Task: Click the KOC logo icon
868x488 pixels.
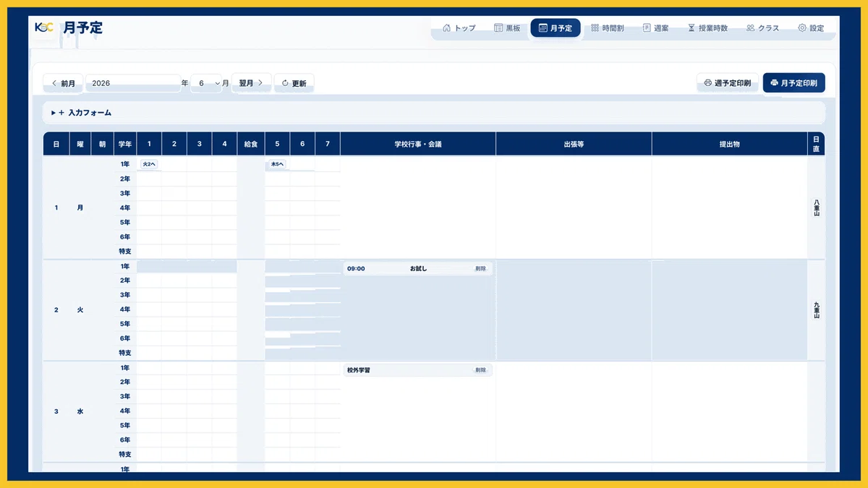Action: 44,27
